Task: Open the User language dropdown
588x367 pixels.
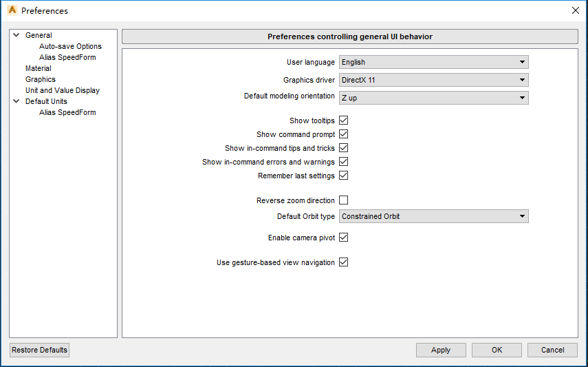Action: (x=434, y=62)
